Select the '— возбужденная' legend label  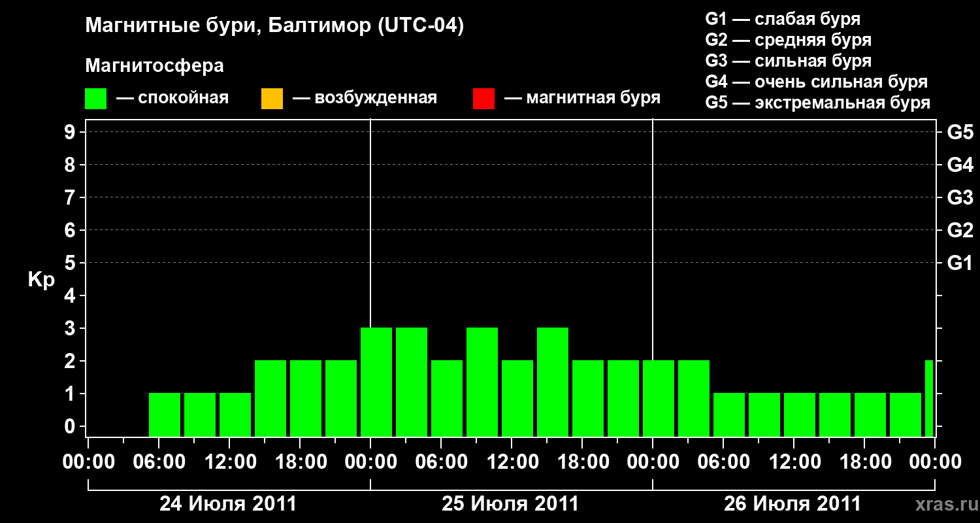tap(365, 98)
